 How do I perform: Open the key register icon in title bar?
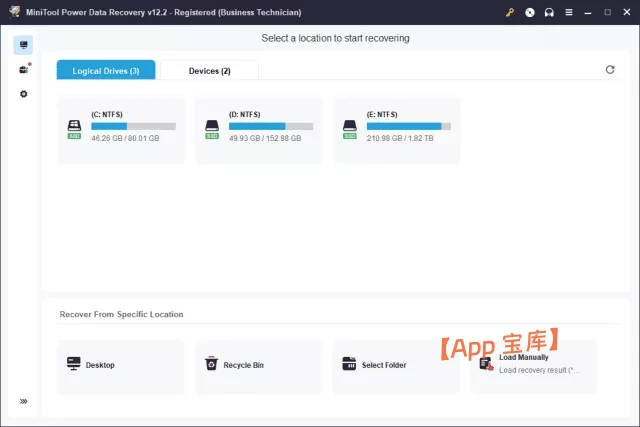tap(511, 13)
